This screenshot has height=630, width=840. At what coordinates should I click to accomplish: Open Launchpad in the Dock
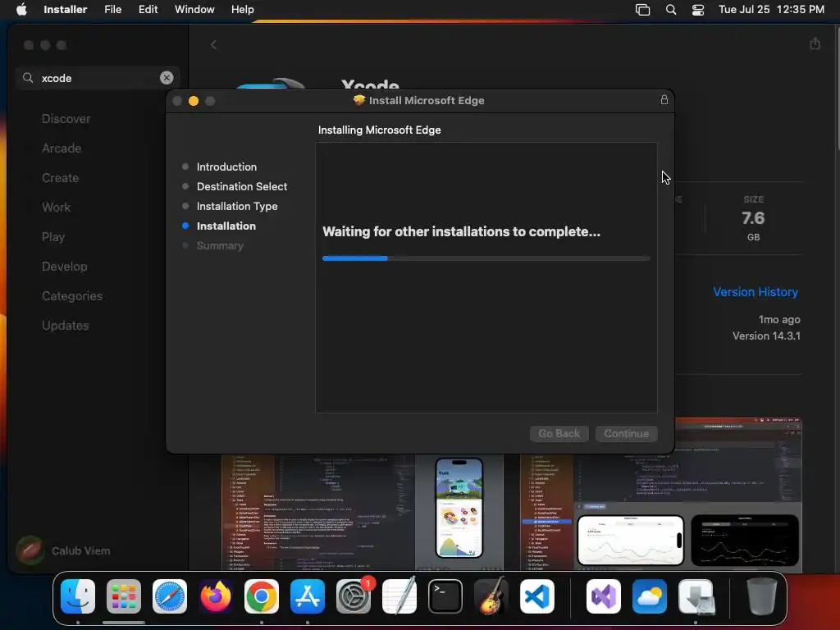click(x=124, y=596)
